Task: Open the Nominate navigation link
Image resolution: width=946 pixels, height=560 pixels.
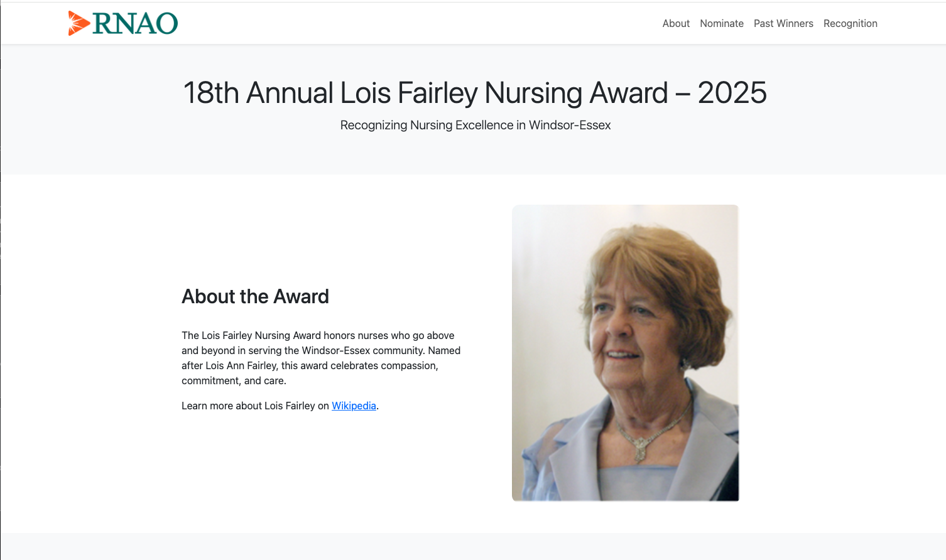Action: [x=721, y=23]
